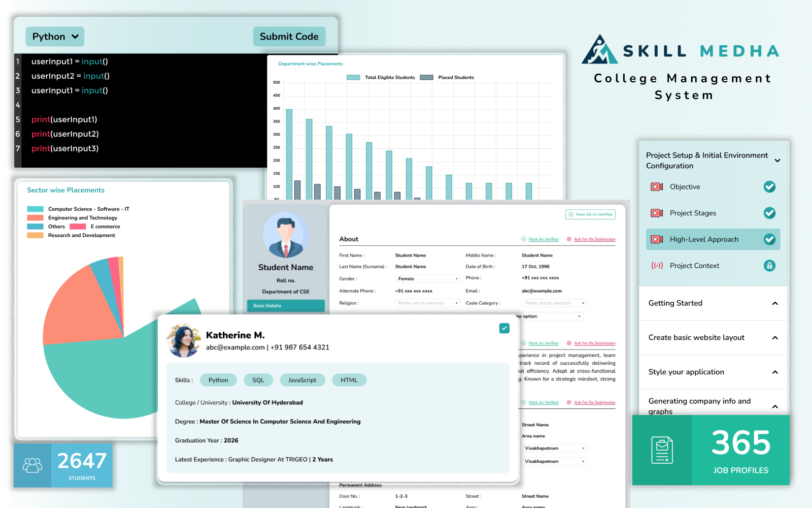Open the Gender dropdown showing Female
The image size is (812, 508).
tap(427, 279)
